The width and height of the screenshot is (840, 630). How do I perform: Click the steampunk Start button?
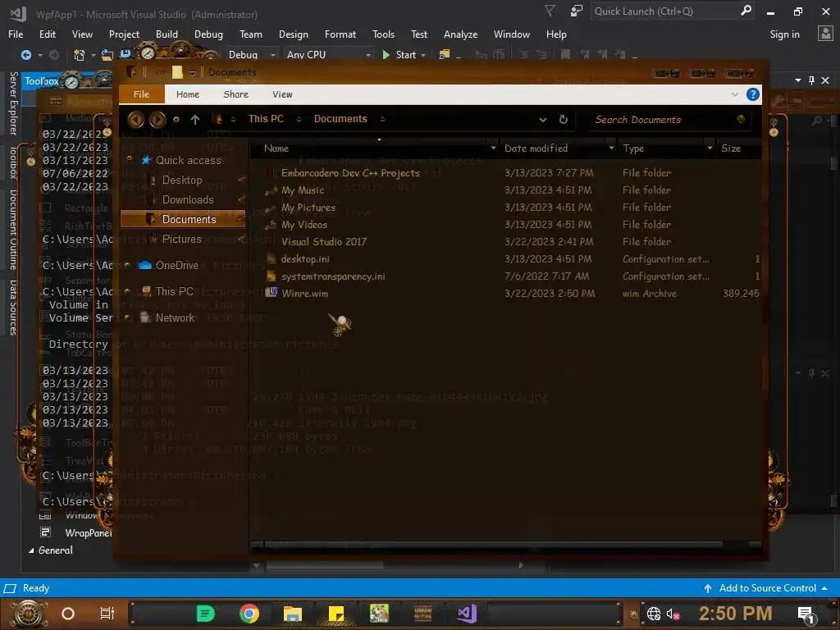click(x=28, y=614)
